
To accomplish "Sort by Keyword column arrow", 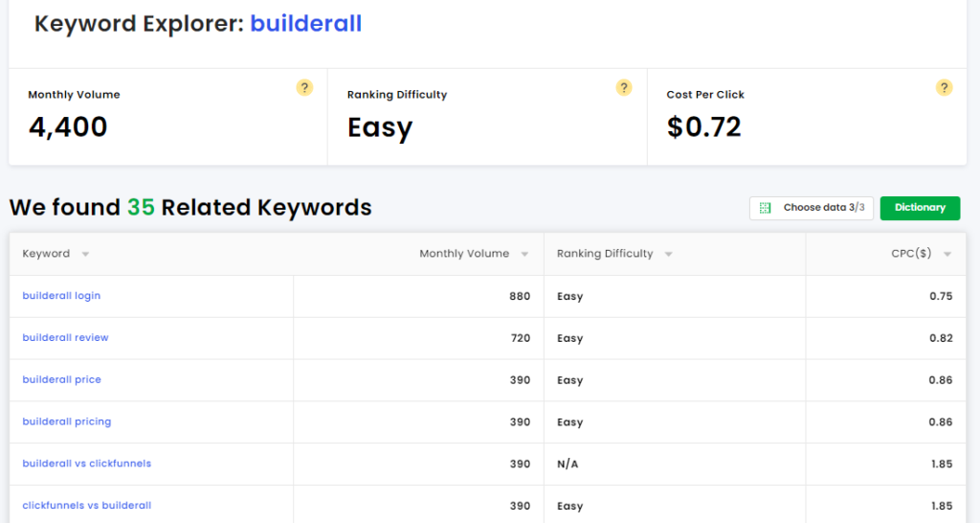I will [85, 254].
